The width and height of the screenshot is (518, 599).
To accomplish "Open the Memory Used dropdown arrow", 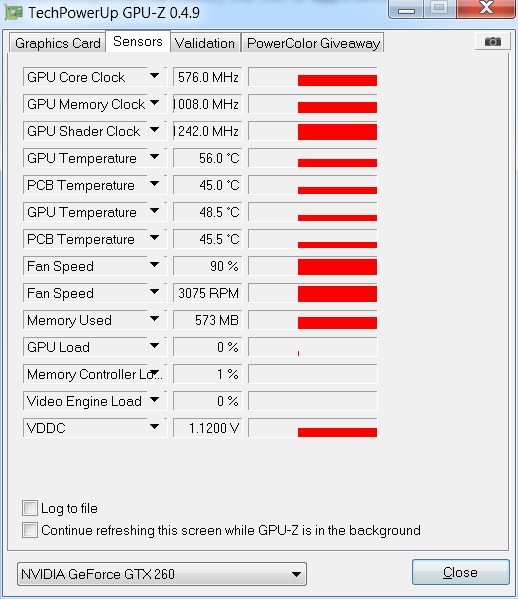I will pos(154,319).
